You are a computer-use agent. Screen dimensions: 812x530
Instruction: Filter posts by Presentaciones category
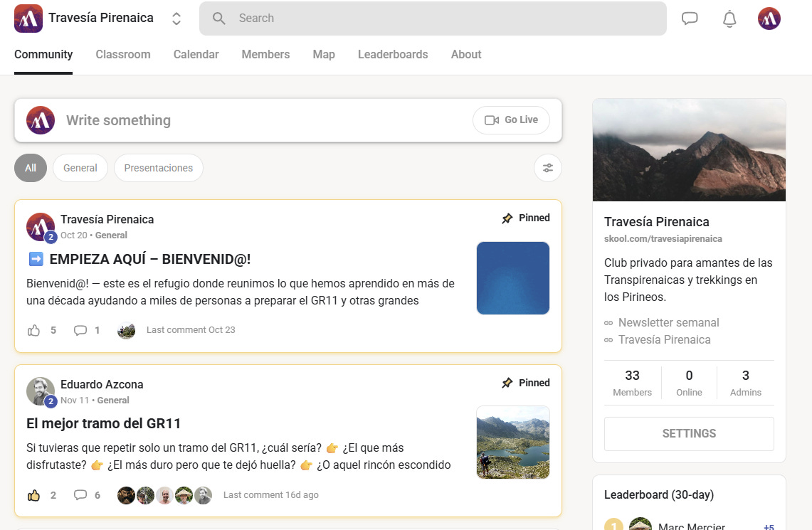[x=159, y=168]
